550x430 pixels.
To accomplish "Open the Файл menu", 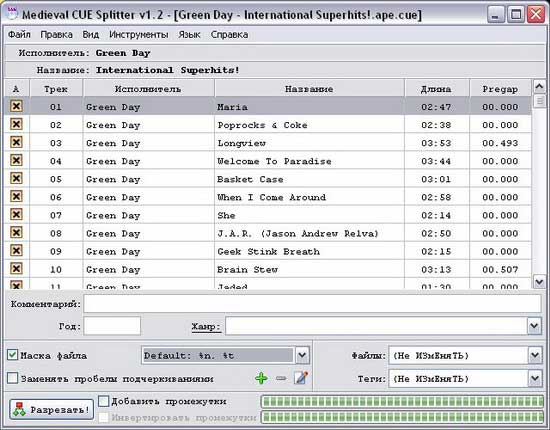I will tap(19, 34).
